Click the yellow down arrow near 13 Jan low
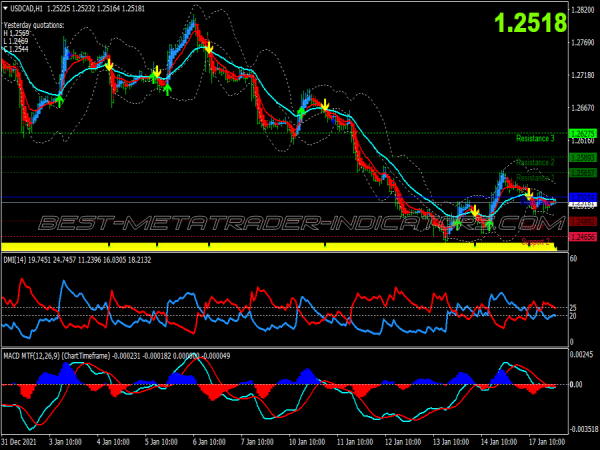600x450 pixels. coord(475,211)
